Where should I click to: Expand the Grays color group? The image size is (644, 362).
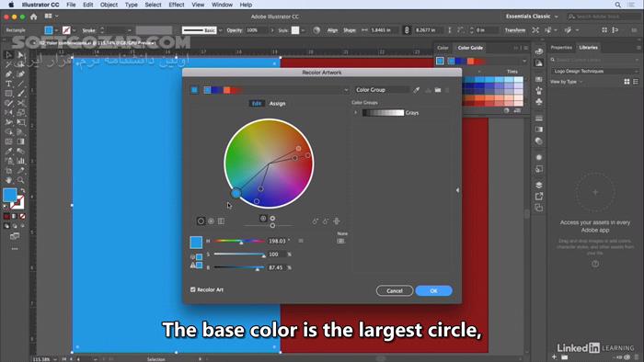click(x=356, y=112)
